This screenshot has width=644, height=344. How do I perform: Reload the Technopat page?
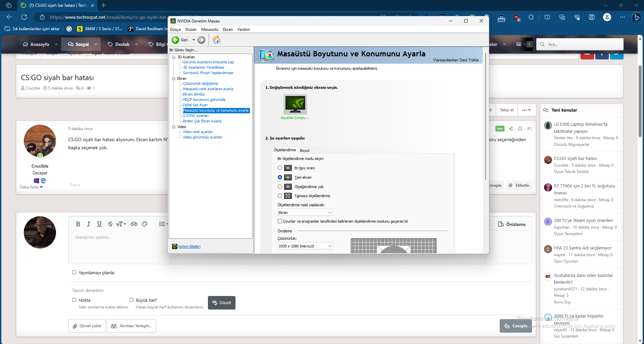pos(24,17)
